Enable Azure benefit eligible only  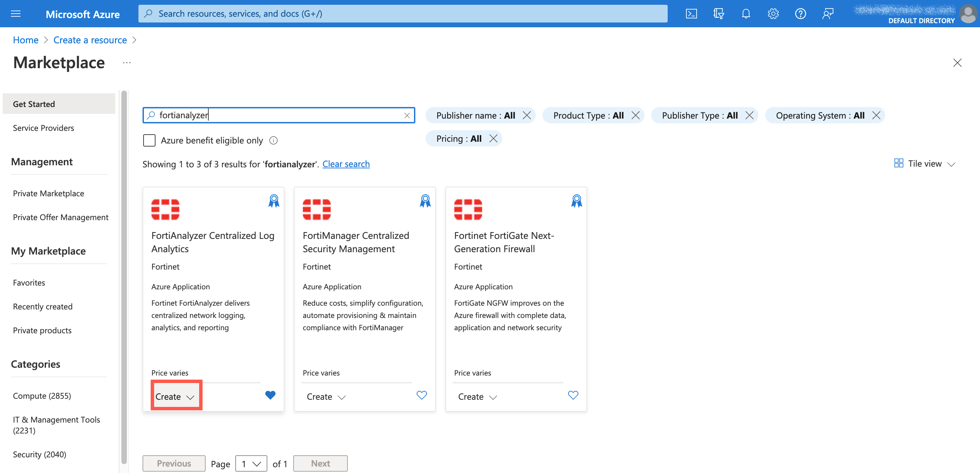[x=149, y=140]
